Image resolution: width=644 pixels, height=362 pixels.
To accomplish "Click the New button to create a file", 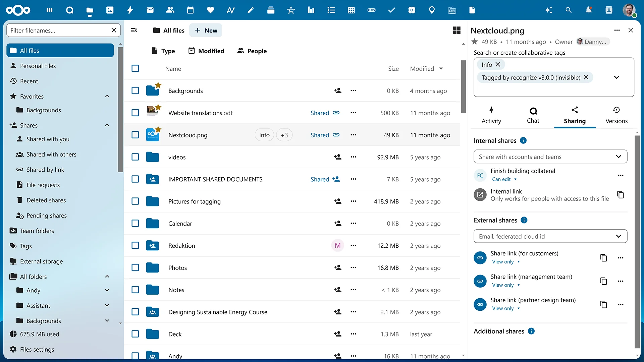I will [x=206, y=30].
